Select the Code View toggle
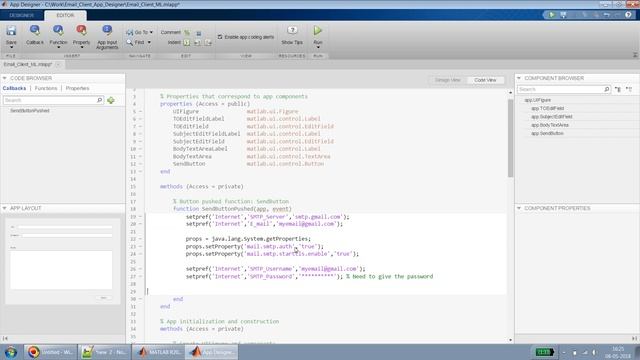The width and height of the screenshot is (640, 360). point(485,80)
